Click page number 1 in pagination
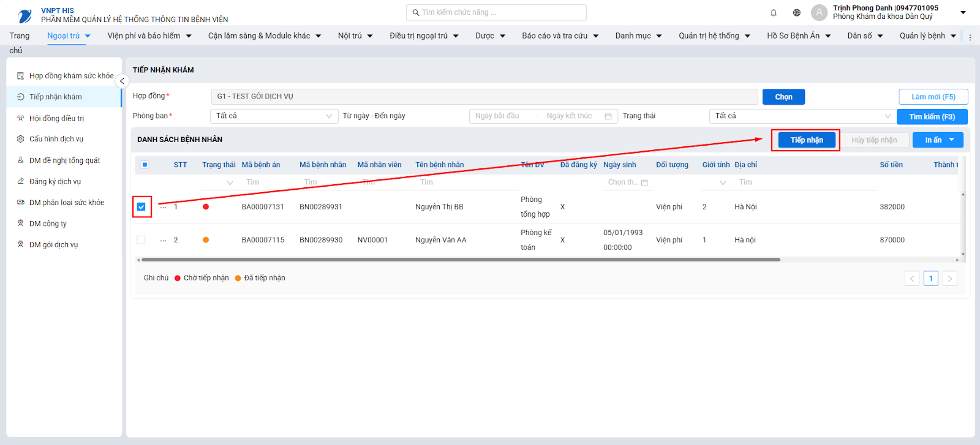Screen dimensions: 980x445 [x=931, y=279]
